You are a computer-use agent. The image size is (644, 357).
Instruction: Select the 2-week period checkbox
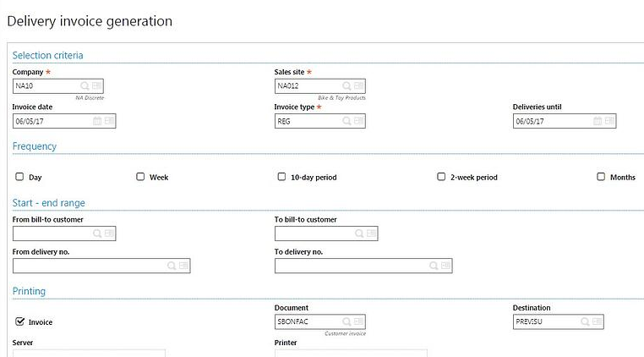click(x=441, y=177)
